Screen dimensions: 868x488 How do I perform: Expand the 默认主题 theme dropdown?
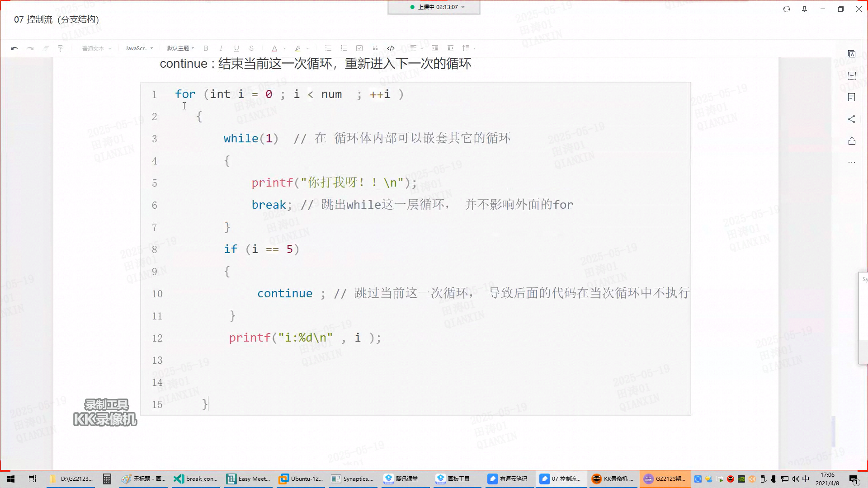[x=180, y=48]
